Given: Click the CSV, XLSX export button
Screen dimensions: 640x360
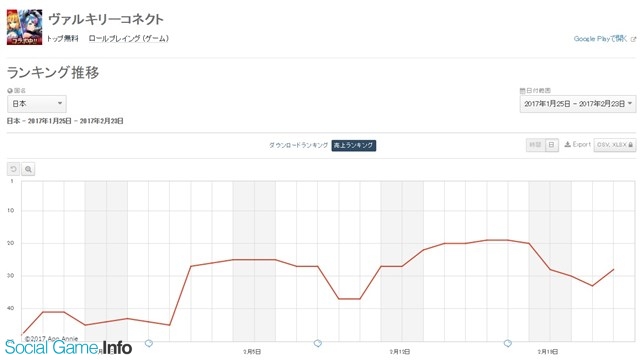Looking at the screenshot, I should coord(615,145).
